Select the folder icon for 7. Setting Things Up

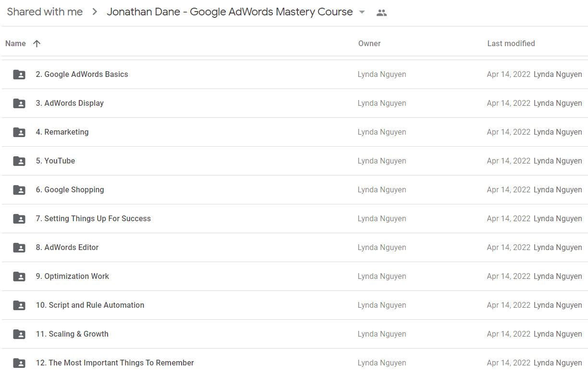coord(19,219)
